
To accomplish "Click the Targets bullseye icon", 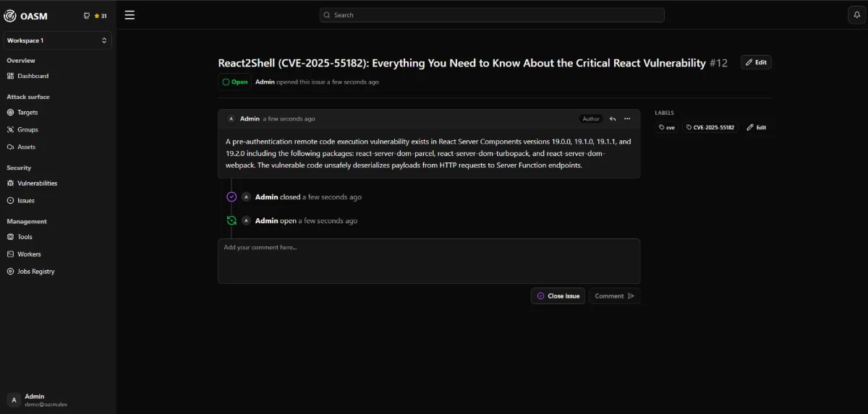I will (x=10, y=112).
